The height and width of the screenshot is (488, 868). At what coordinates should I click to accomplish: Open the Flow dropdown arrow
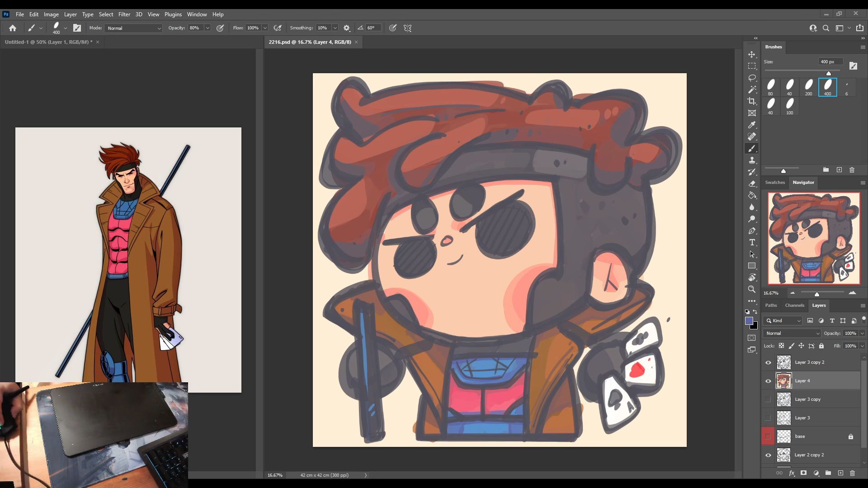(x=265, y=28)
